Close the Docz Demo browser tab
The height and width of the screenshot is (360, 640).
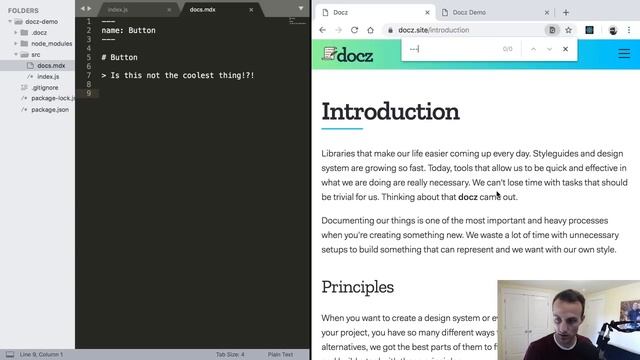coord(547,13)
